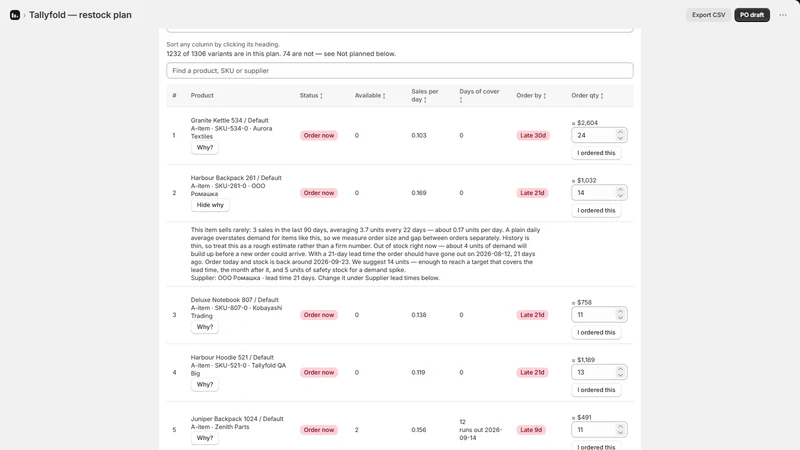Click Order now badge for Juniper Backpack 1024
The image size is (800, 450).
[x=319, y=430]
